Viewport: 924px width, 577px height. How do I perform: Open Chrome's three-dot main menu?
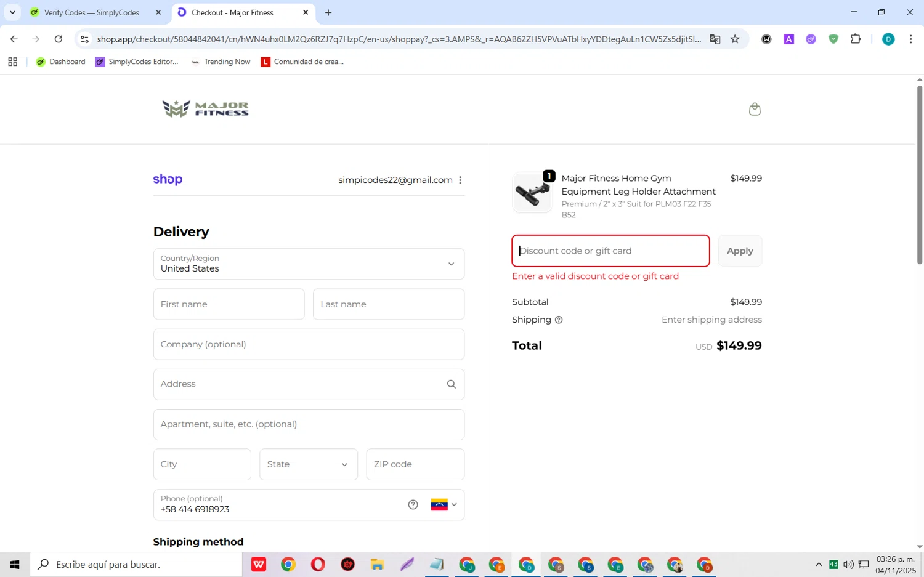(x=910, y=39)
